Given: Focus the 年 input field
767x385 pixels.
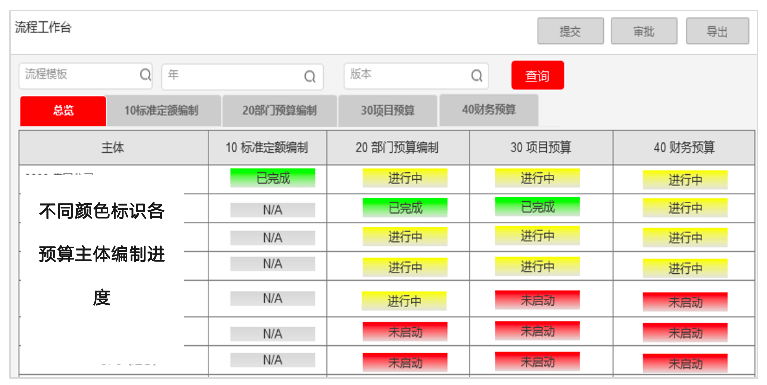Looking at the screenshot, I should click(242, 77).
